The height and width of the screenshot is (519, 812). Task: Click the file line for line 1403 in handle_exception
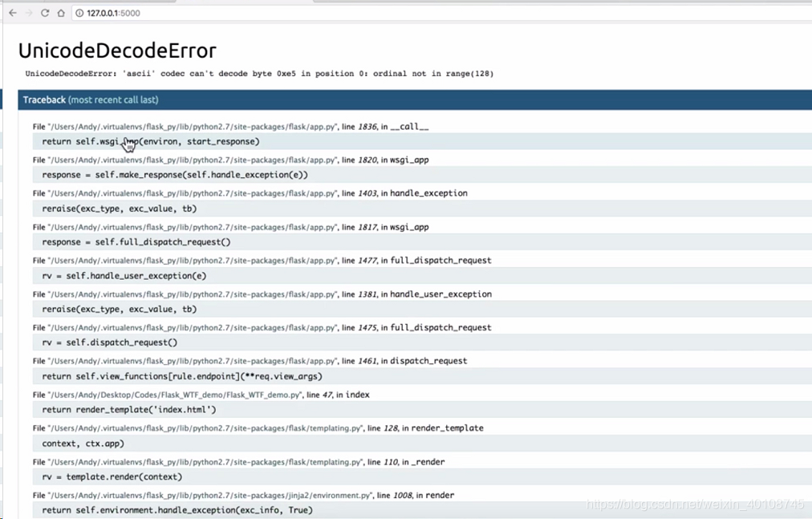point(250,193)
